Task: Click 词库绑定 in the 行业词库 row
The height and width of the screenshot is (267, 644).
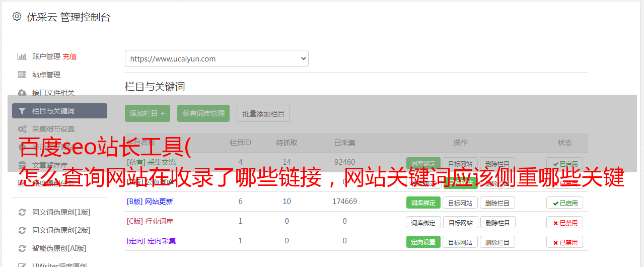Action: 423,222
